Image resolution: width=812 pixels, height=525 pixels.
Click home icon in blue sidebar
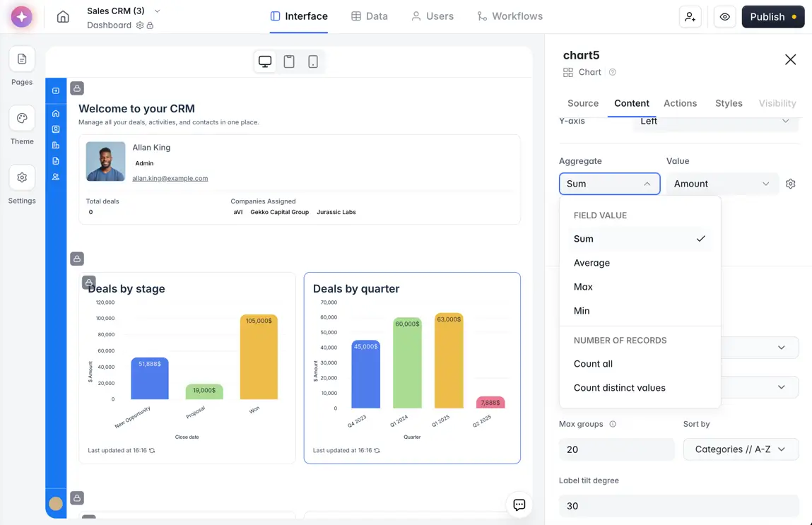[56, 113]
